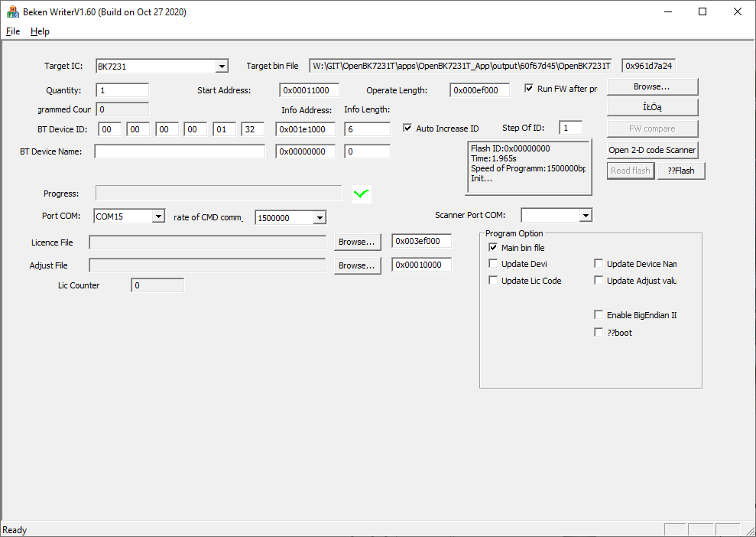This screenshot has height=537, width=756.
Task: Click the ÍŁÖą button
Action: [652, 108]
